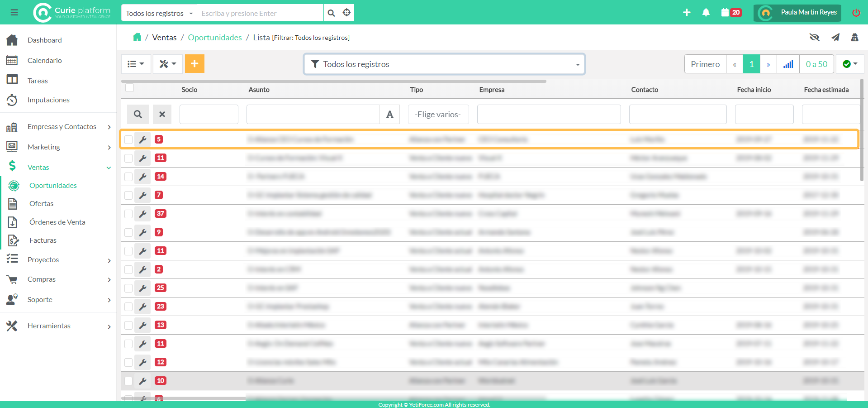Open Ofertas in the sidebar

[x=41, y=204]
